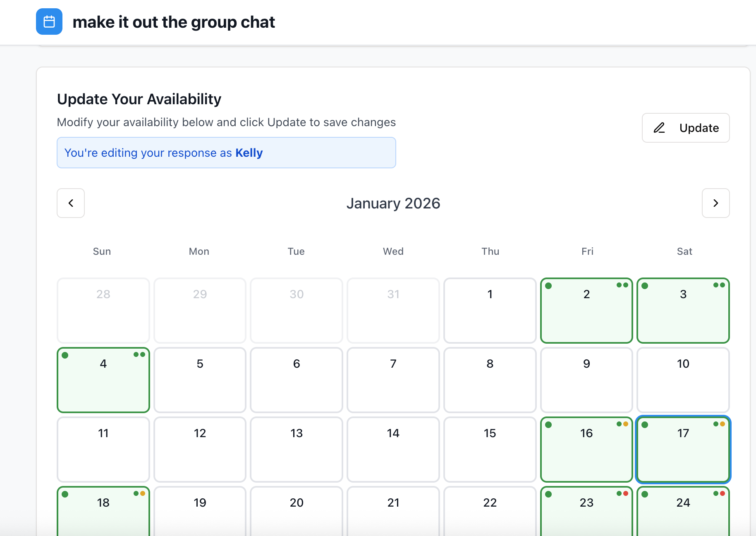The width and height of the screenshot is (756, 536).
Task: Click the name Kelly in banner
Action: point(249,153)
